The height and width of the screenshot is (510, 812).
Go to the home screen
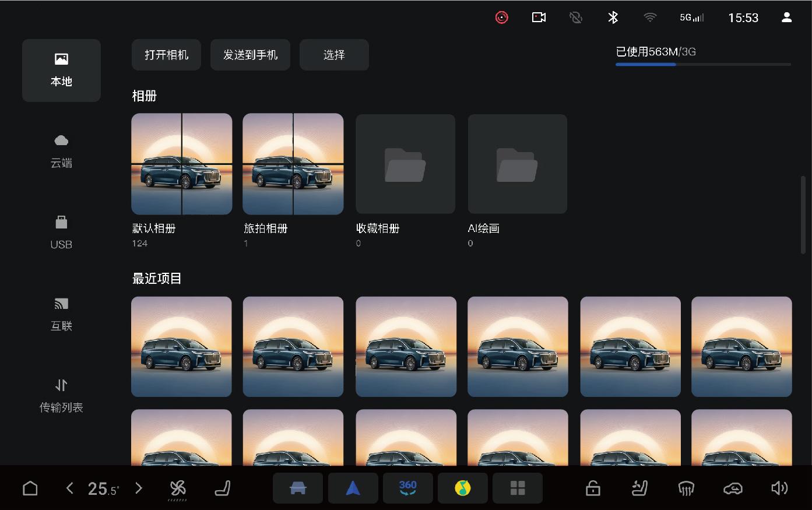30,488
